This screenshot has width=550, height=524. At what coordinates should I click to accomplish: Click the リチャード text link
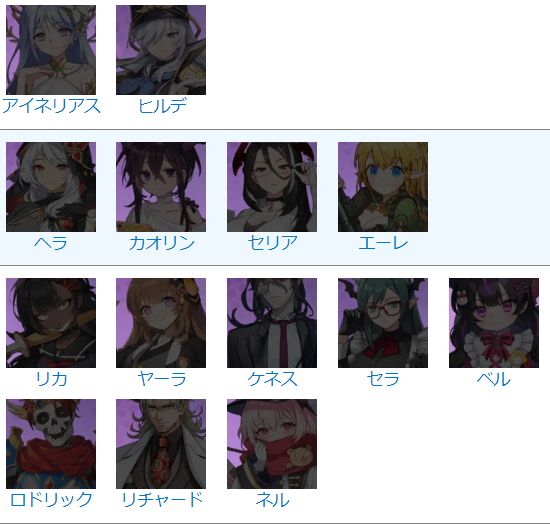162,499
